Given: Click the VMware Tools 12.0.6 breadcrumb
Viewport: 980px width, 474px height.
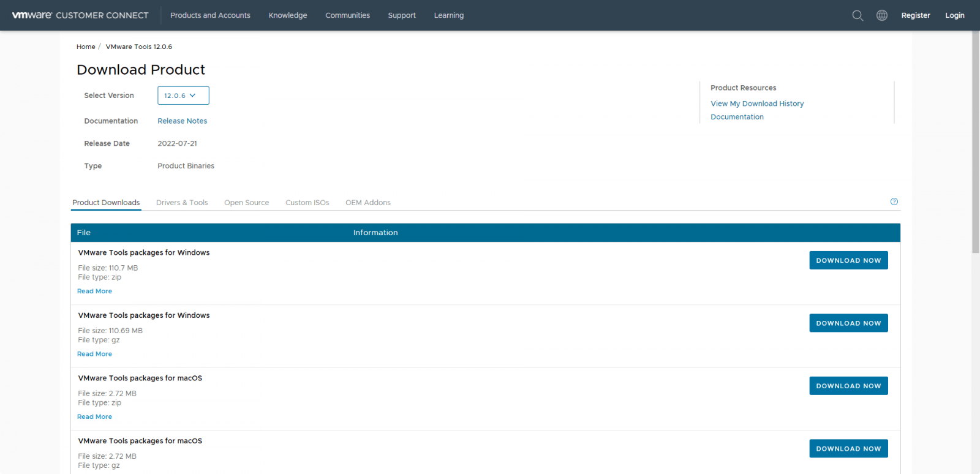Looking at the screenshot, I should point(139,47).
